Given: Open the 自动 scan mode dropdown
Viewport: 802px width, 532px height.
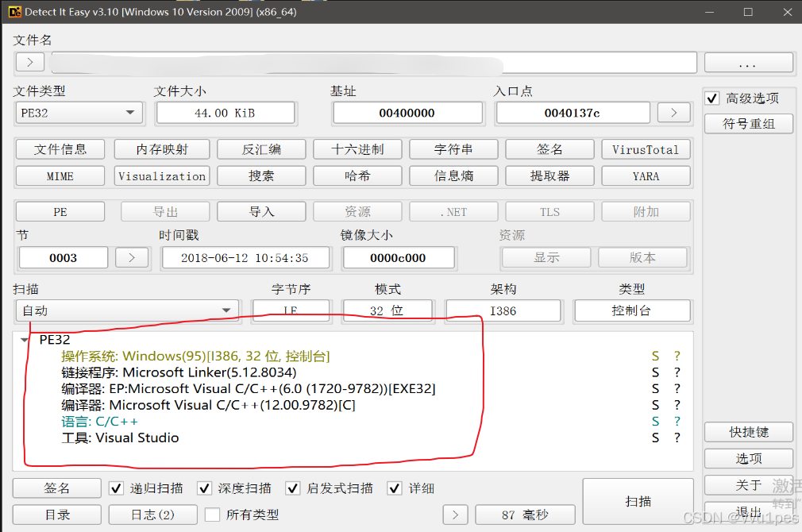Looking at the screenshot, I should [127, 310].
